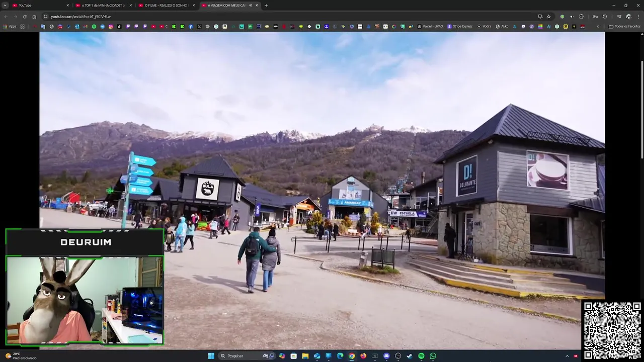The height and width of the screenshot is (362, 644).
Task: Open the 'O FILME - REALIZEI O SONHO' tab
Action: pyautogui.click(x=166, y=5)
